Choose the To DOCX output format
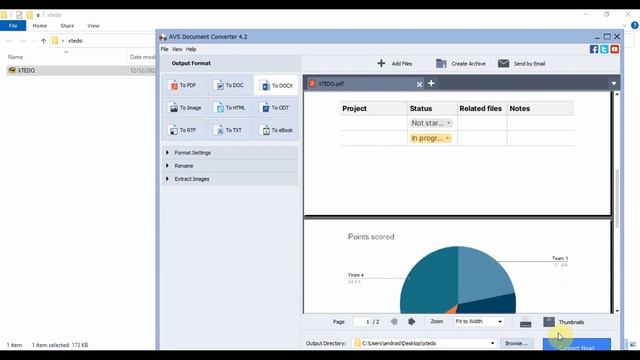This screenshot has width=640, height=360. tap(276, 85)
